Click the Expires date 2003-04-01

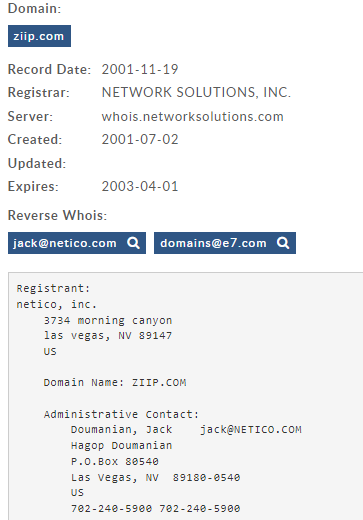click(140, 186)
